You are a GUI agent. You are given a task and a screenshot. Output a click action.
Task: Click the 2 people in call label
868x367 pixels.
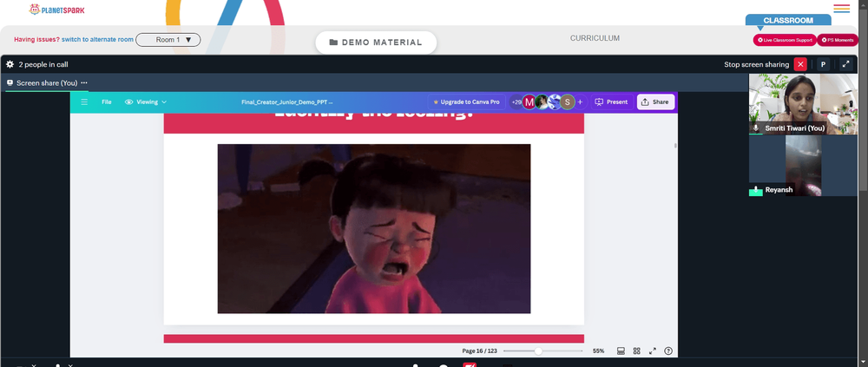pos(43,64)
